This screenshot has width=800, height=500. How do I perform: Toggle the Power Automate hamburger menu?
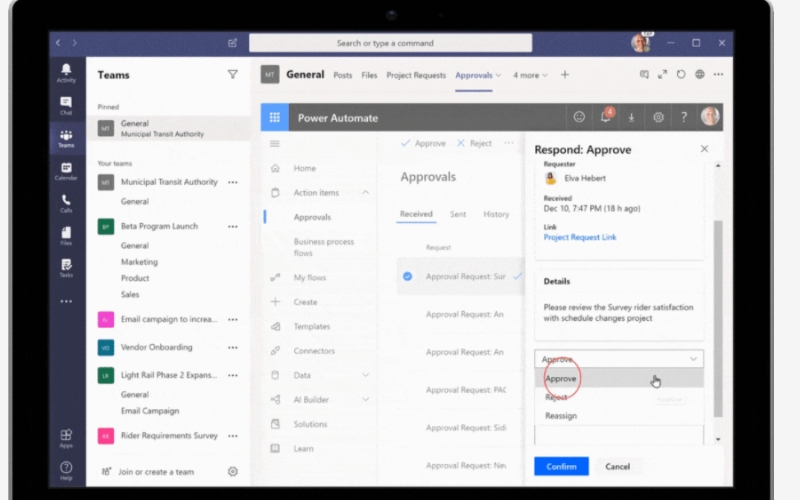point(274,144)
